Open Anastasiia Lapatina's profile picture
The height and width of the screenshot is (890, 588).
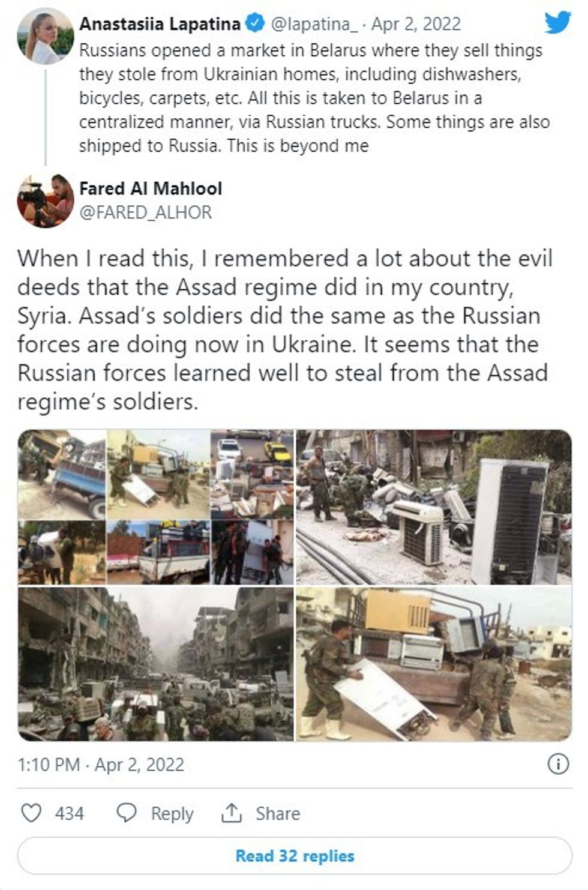(46, 36)
